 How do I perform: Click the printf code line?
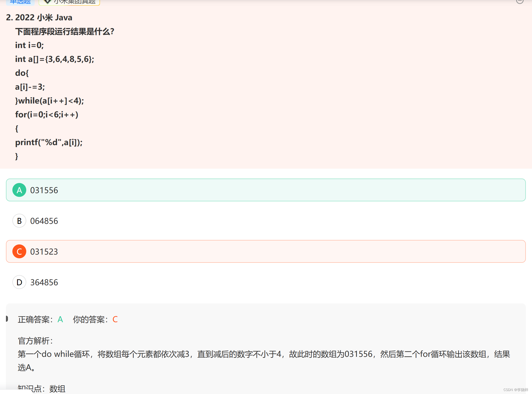49,142
